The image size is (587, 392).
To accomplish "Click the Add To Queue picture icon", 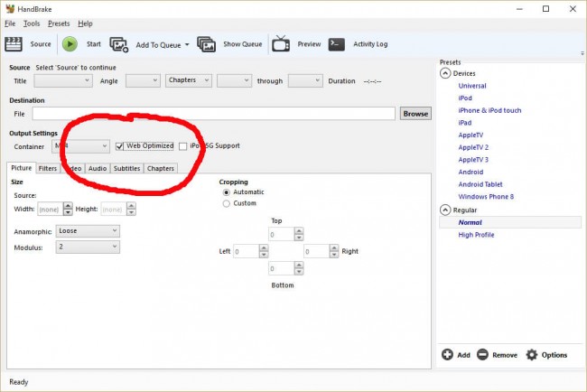I will 119,44.
